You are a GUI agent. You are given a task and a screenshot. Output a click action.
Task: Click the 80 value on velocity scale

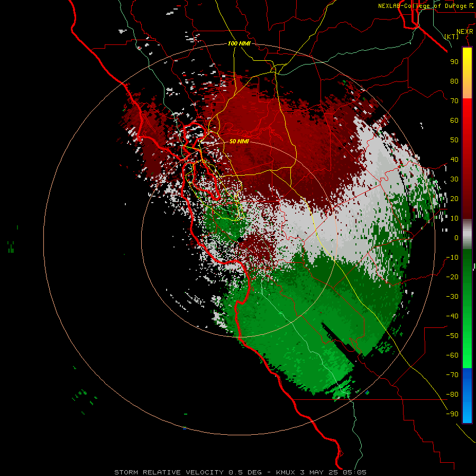[x=454, y=81]
